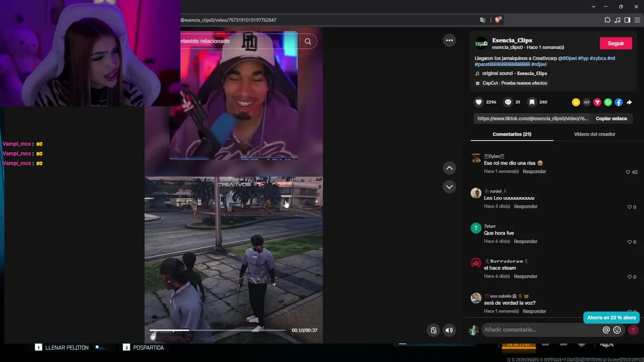Open comments via the speech bubble icon
Viewport: 644px width, 362px height.
pos(508,102)
